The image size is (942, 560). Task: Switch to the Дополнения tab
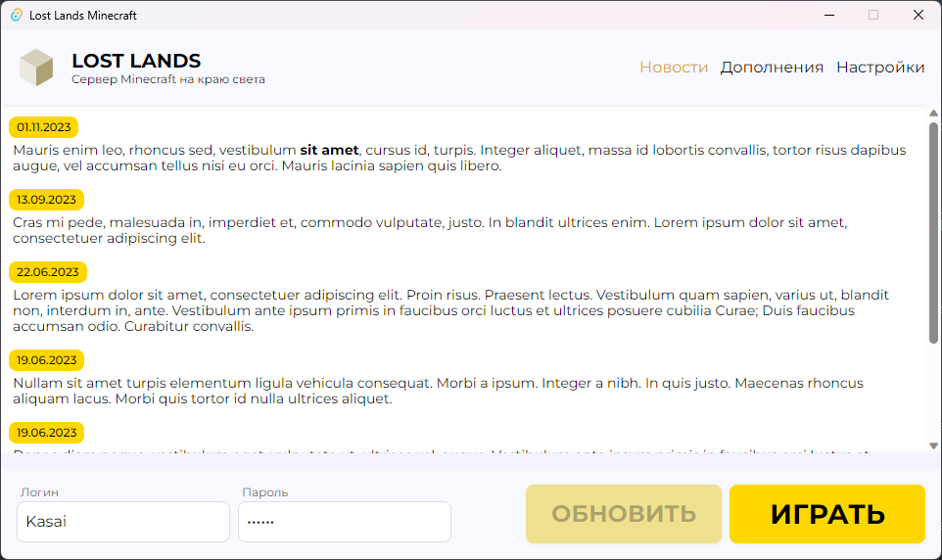772,68
